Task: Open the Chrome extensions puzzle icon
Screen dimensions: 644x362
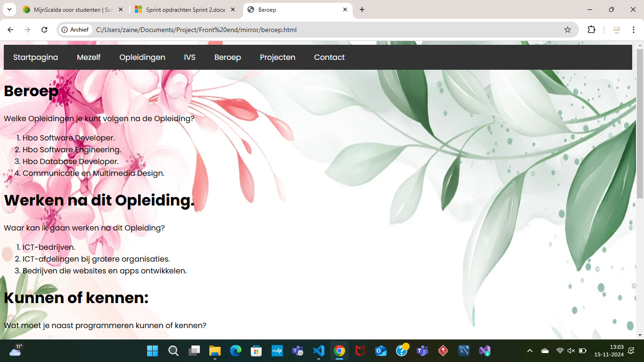Action: [x=591, y=30]
